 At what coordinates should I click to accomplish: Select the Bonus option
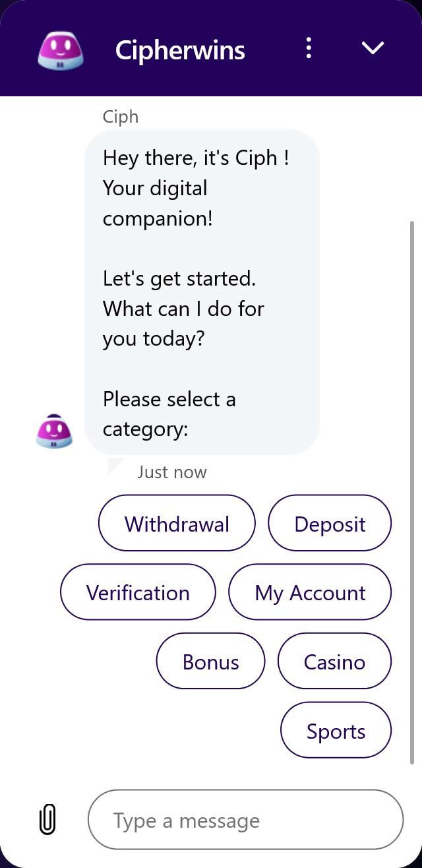210,661
